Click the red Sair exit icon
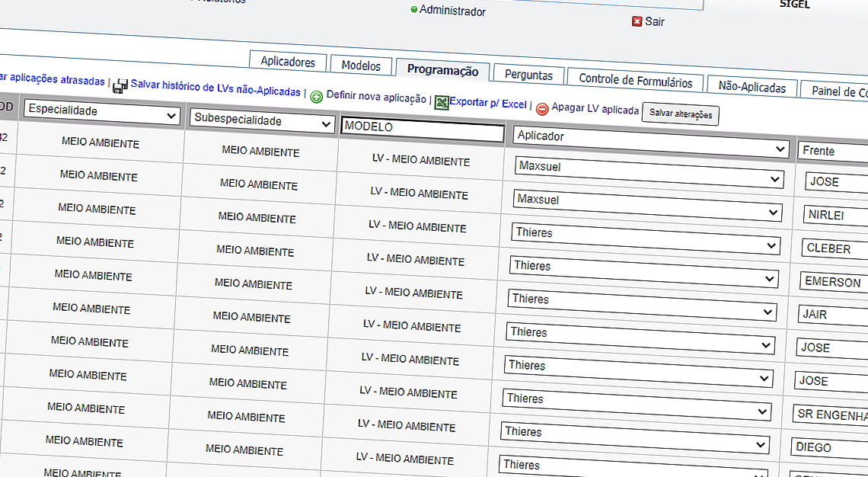 pyautogui.click(x=637, y=21)
